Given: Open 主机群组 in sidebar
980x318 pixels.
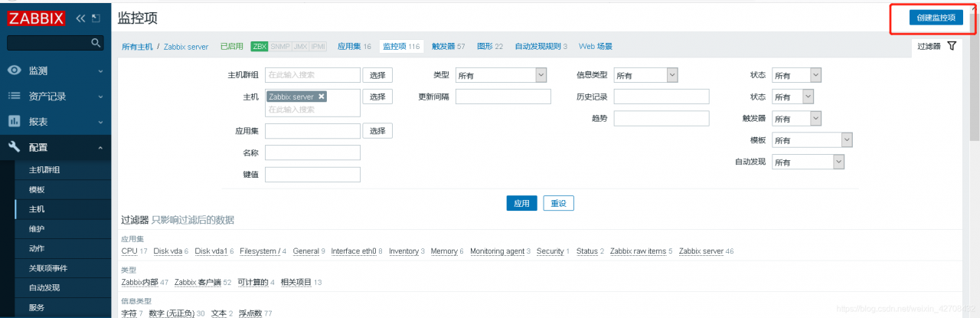Looking at the screenshot, I should tap(44, 169).
